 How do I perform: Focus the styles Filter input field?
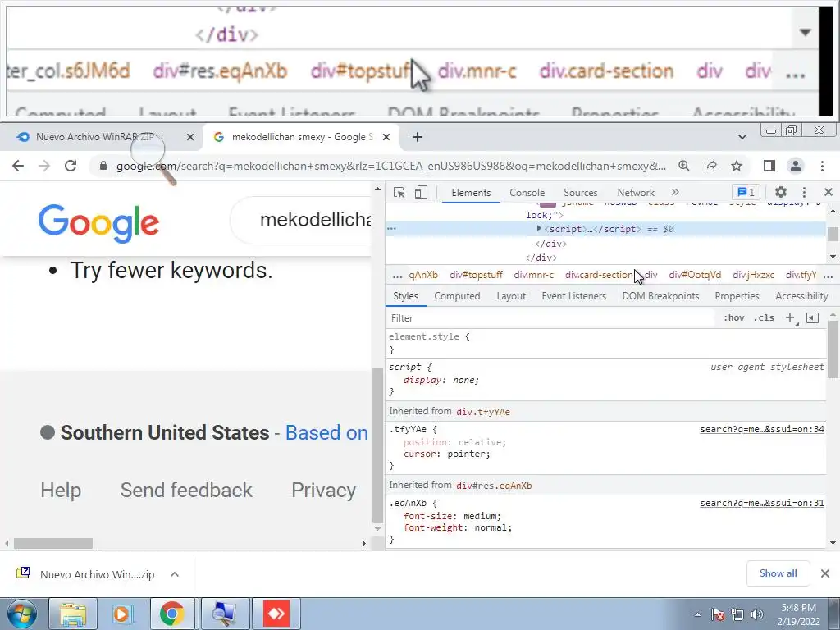click(552, 317)
